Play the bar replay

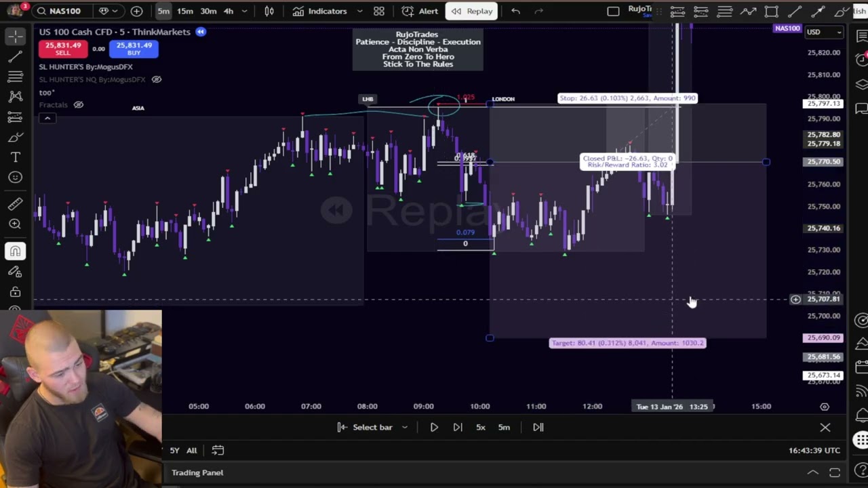click(x=434, y=427)
